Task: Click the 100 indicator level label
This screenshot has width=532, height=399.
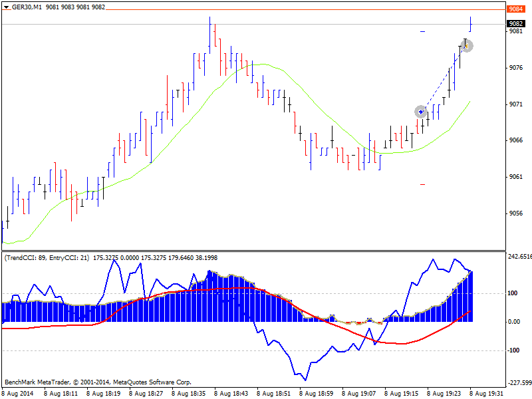Action: coord(512,293)
